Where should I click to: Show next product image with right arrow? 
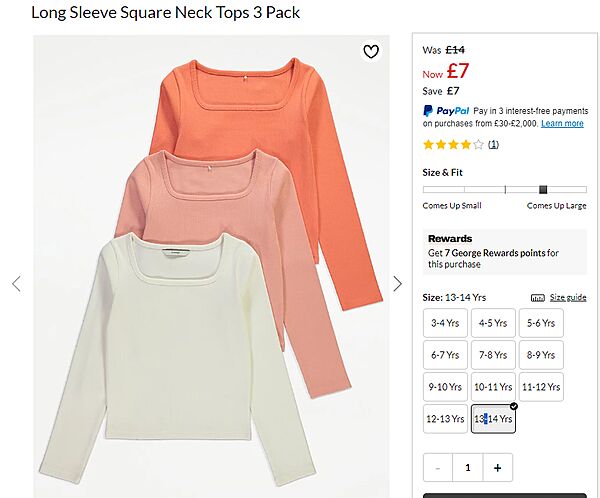point(397,284)
